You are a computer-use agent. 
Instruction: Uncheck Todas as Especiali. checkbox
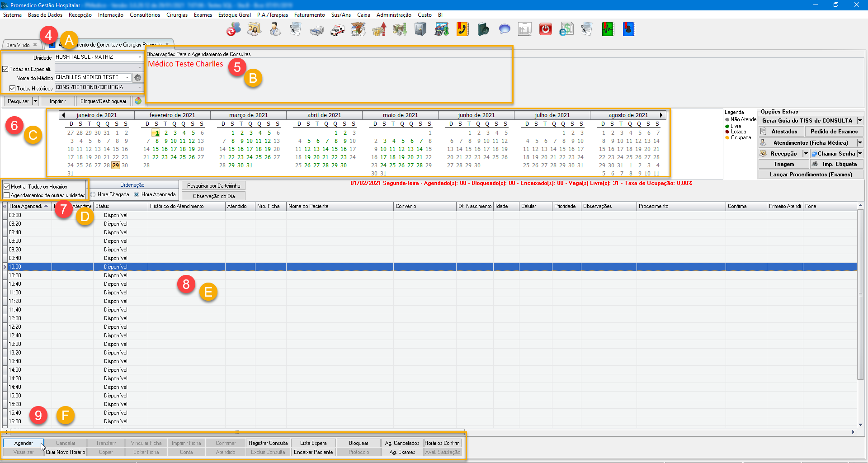tap(5, 69)
